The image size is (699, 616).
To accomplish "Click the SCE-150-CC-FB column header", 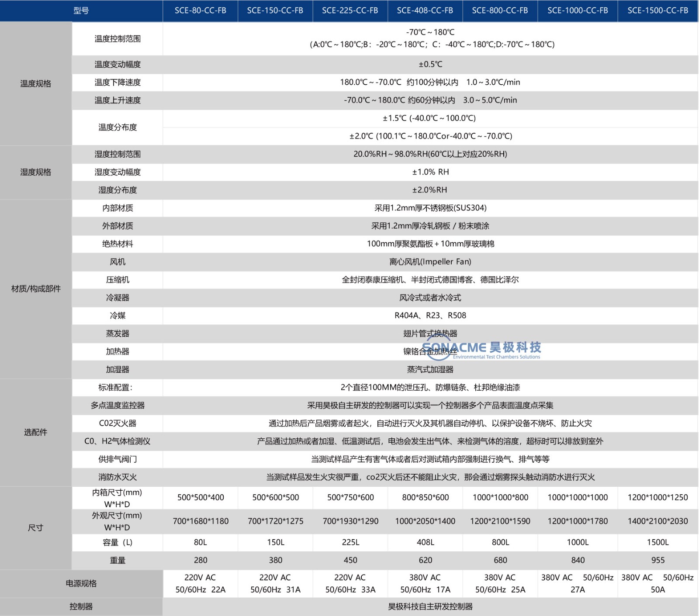I will (x=275, y=10).
